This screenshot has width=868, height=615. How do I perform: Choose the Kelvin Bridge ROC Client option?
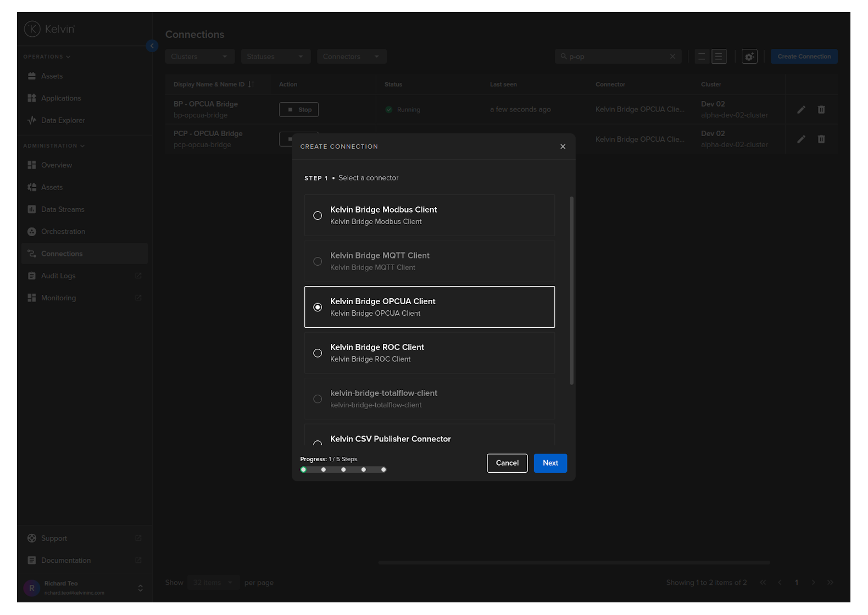(x=318, y=353)
